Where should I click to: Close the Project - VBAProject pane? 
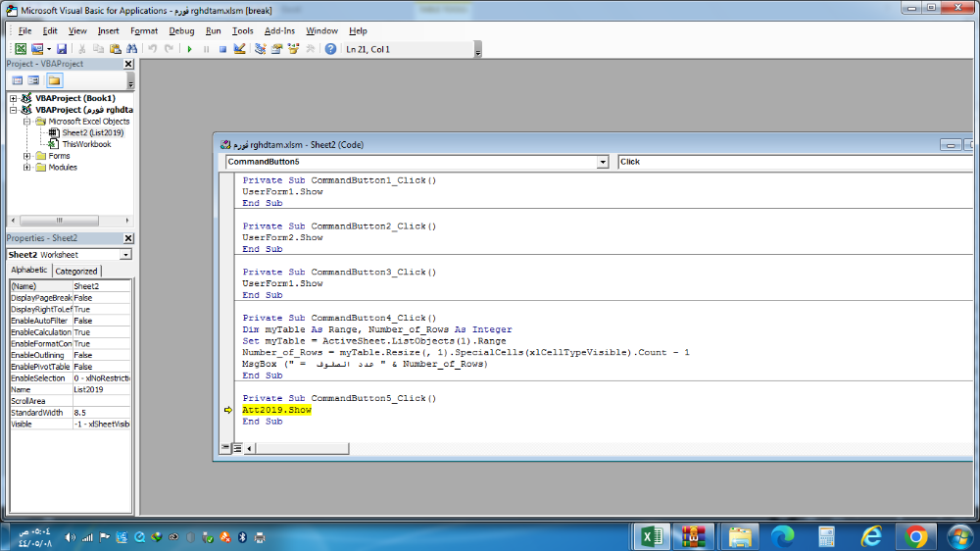tap(128, 64)
